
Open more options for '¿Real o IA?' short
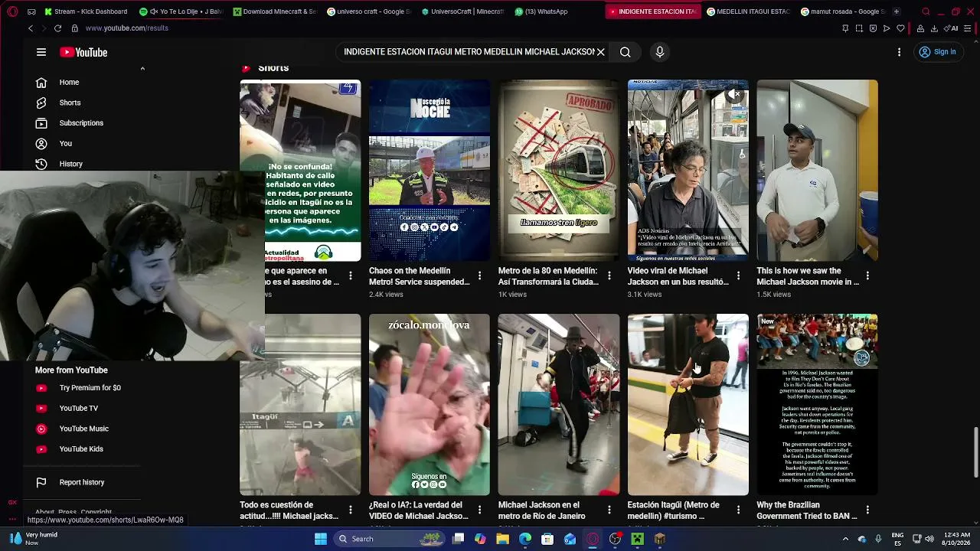pyautogui.click(x=480, y=510)
